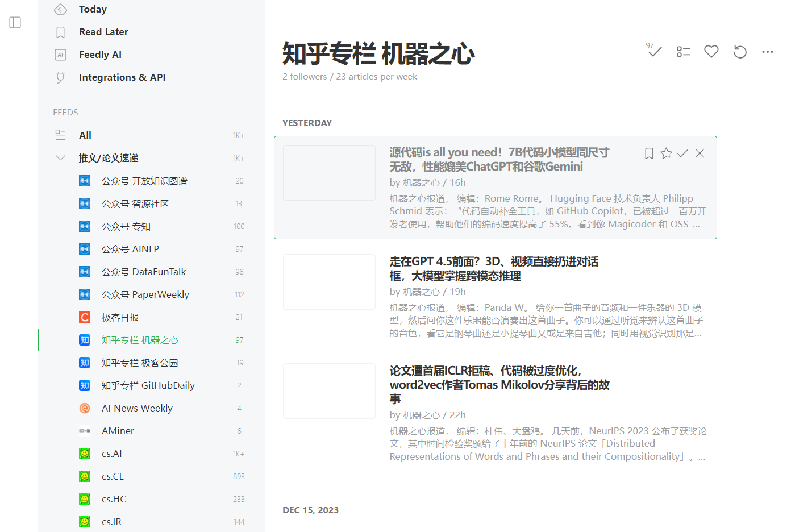Image resolution: width=791 pixels, height=532 pixels.
Task: Open article 走在GPT 4.5前面
Action: click(494, 268)
